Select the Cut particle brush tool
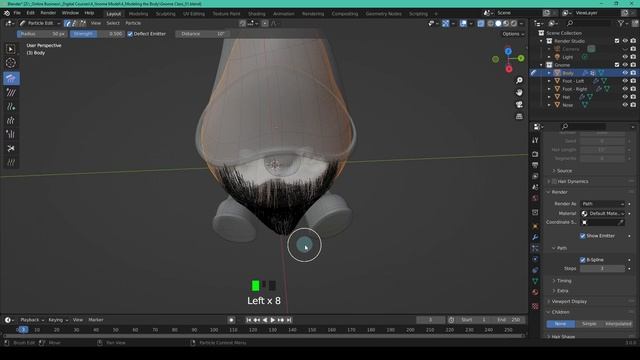Image resolution: width=640 pixels, height=360 pixels. [x=11, y=148]
